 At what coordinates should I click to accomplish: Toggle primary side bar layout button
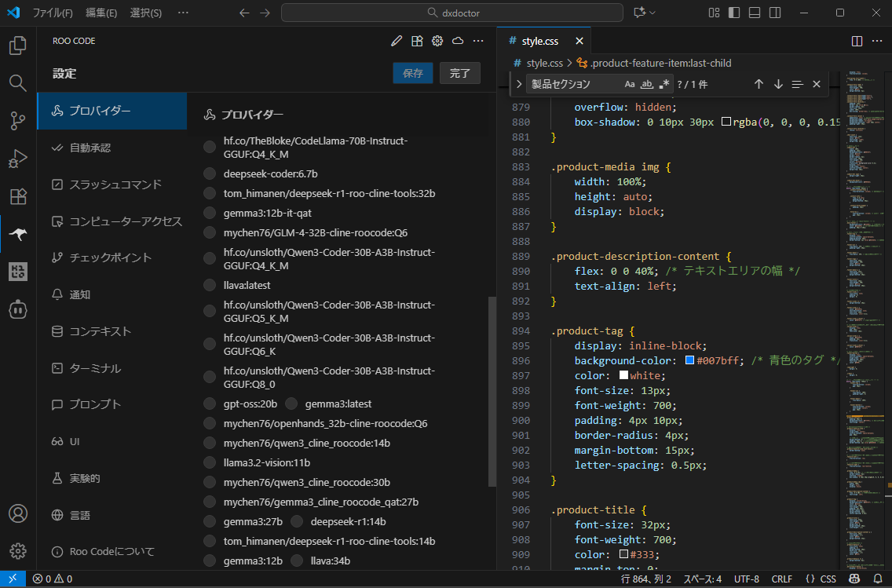(734, 13)
